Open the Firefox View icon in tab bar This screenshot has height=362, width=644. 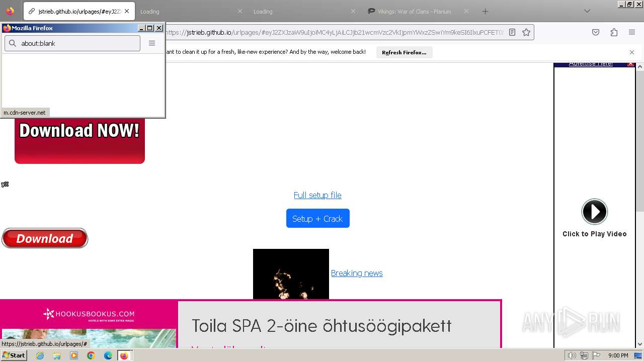[10, 11]
